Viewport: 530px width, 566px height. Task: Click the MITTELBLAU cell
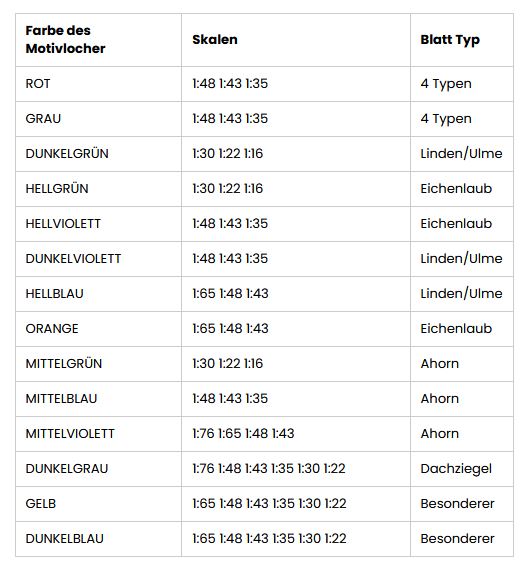(61, 399)
